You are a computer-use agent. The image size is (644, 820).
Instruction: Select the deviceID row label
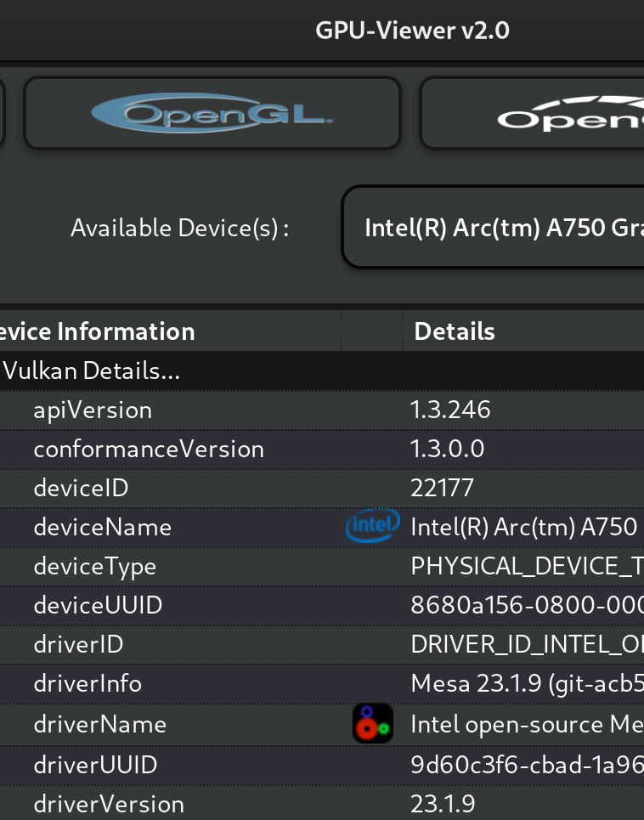point(81,488)
